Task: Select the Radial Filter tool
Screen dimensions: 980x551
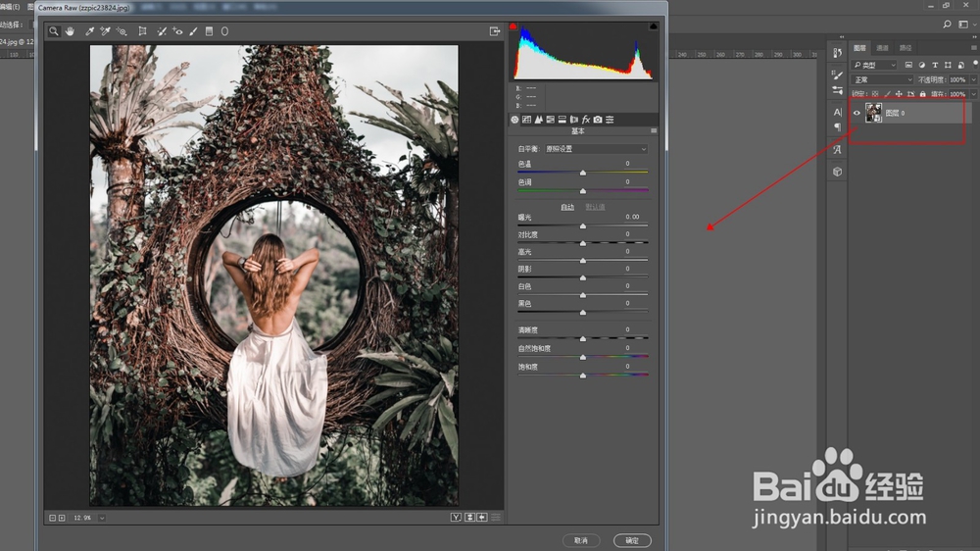Action: tap(224, 31)
